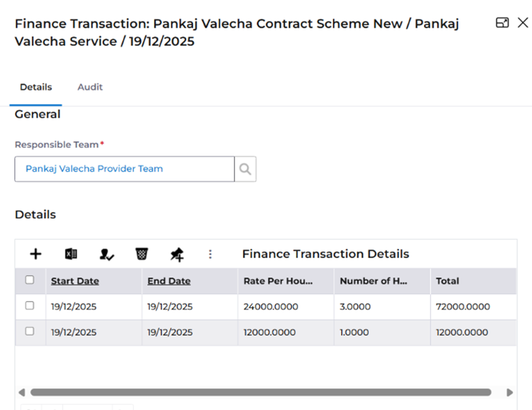This screenshot has width=532, height=410.
Task: Open the Pankaj Valecha Provider Team link
Action: click(94, 169)
